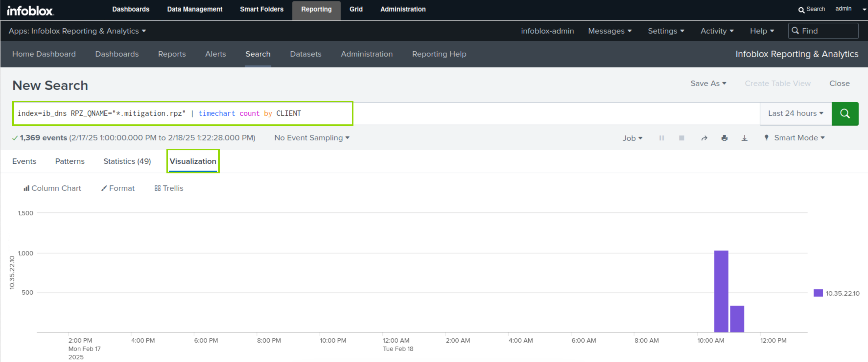The width and height of the screenshot is (868, 362).
Task: Open the Trellis layout options
Action: pyautogui.click(x=169, y=188)
